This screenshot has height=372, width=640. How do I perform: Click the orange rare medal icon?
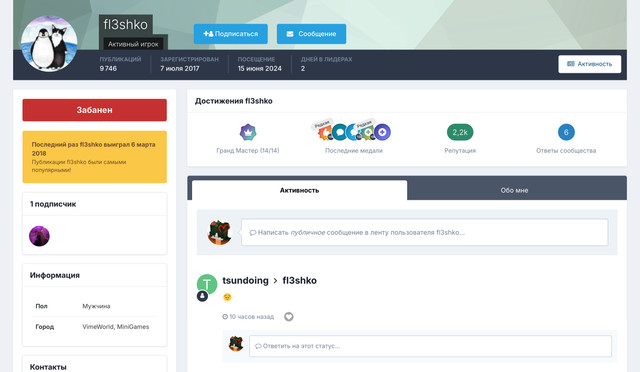(x=325, y=133)
